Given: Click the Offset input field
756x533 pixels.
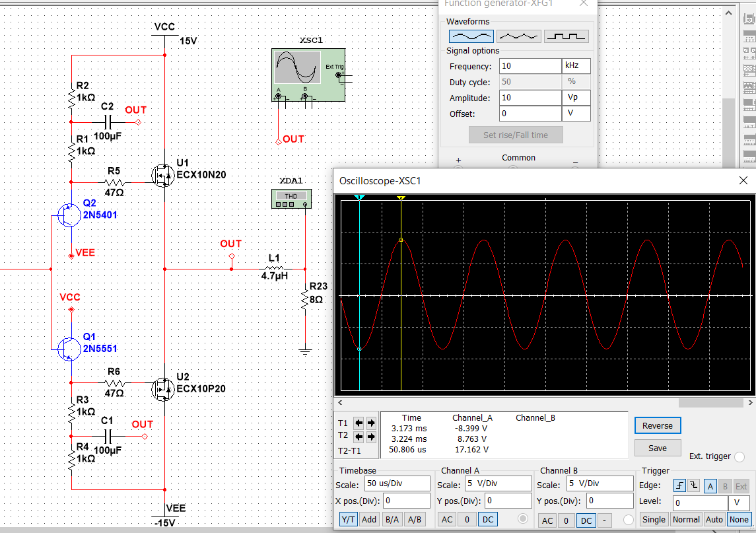Looking at the screenshot, I should [x=530, y=114].
